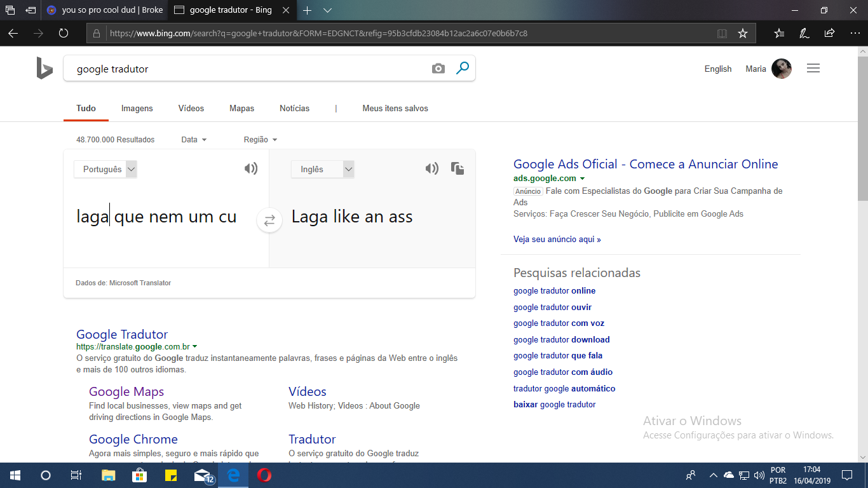Viewport: 868px width, 488px height.
Task: Open the Google Tradutor result link
Action: [x=122, y=334]
